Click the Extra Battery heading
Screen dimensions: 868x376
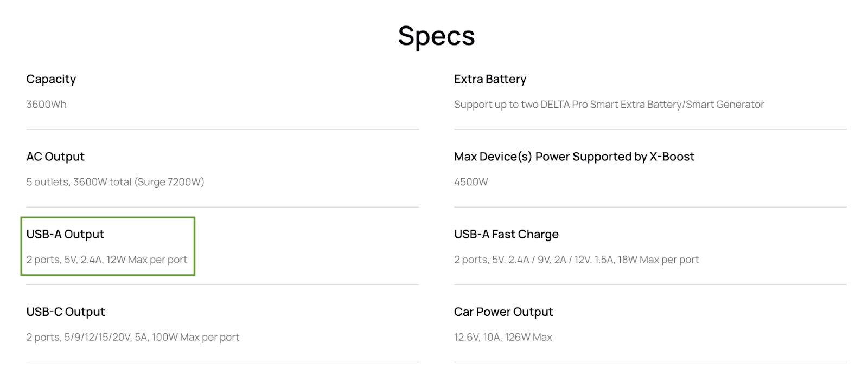[x=490, y=79]
